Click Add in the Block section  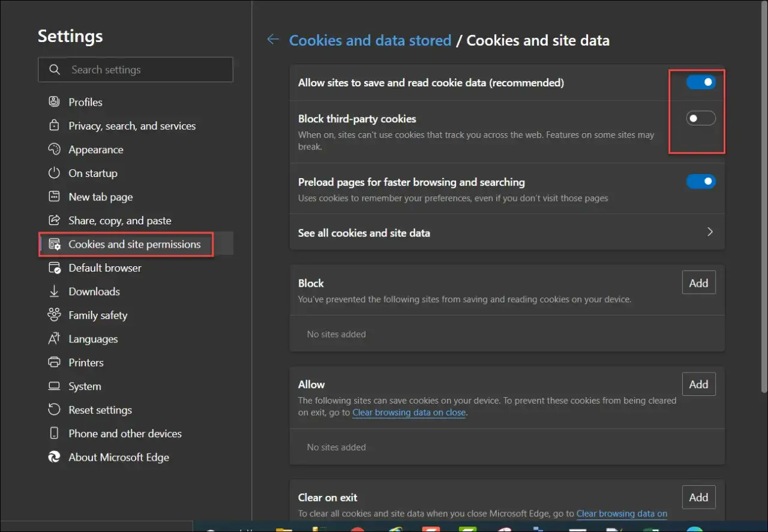[x=699, y=283]
